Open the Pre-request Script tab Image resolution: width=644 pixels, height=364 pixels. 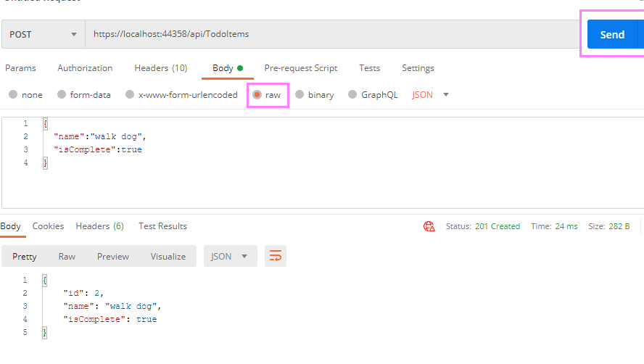click(x=301, y=68)
